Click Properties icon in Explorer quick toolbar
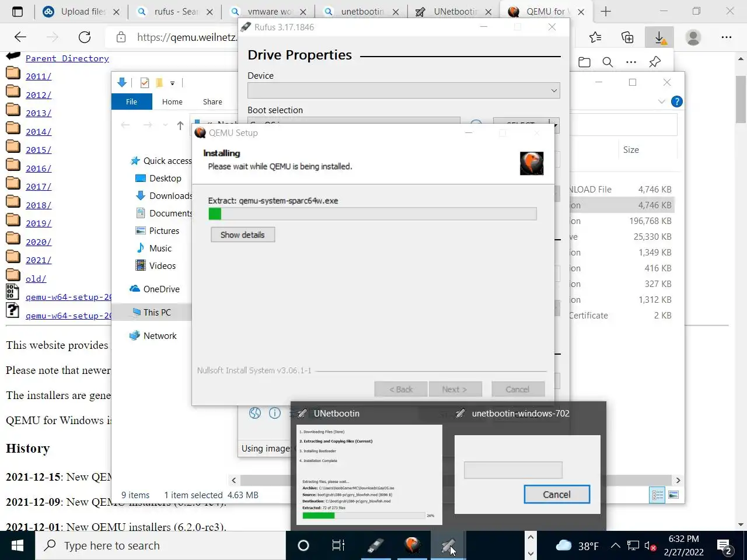Screen dimensions: 747x560 pyautogui.click(x=145, y=83)
